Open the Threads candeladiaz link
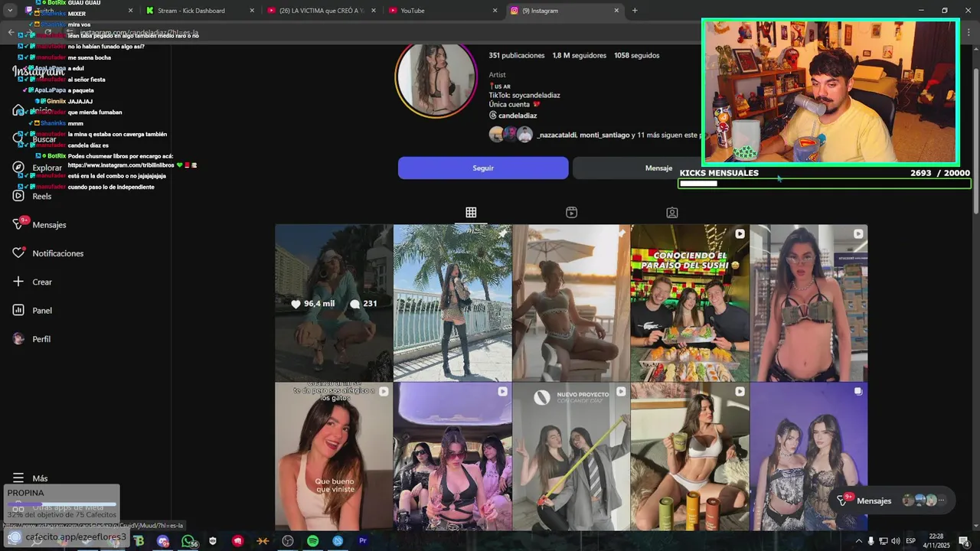Screen dimensions: 980x551 (513, 116)
